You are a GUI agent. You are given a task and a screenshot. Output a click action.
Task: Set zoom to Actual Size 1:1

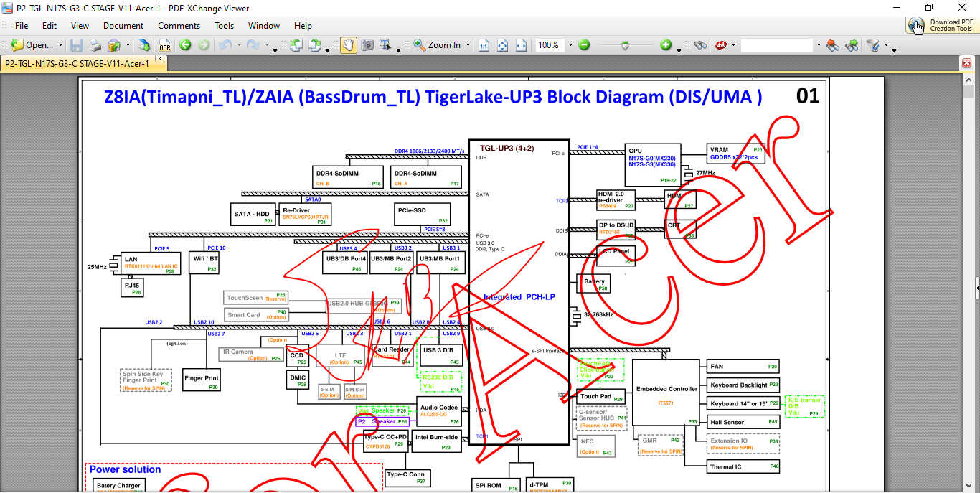pyautogui.click(x=484, y=45)
